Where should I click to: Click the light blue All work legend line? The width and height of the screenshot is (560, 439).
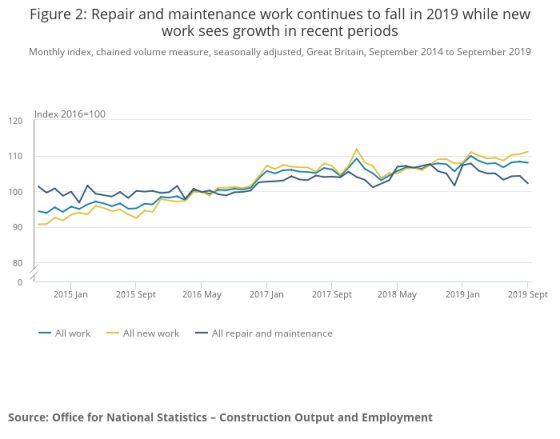click(x=45, y=333)
